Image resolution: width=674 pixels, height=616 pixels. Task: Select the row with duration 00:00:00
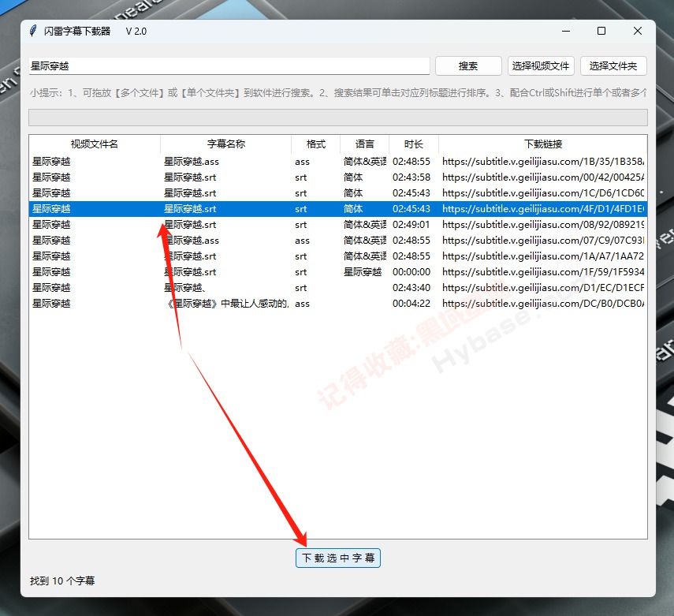tap(338, 272)
